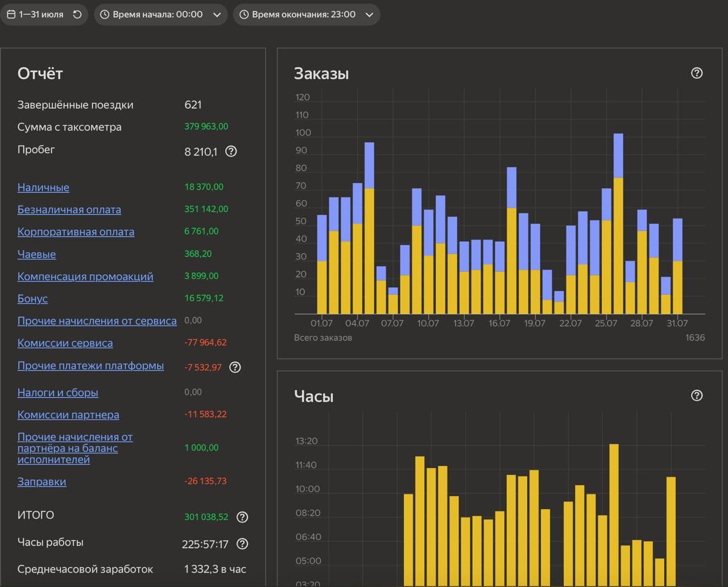Open the help icon next to ИТОГО amount

[242, 517]
